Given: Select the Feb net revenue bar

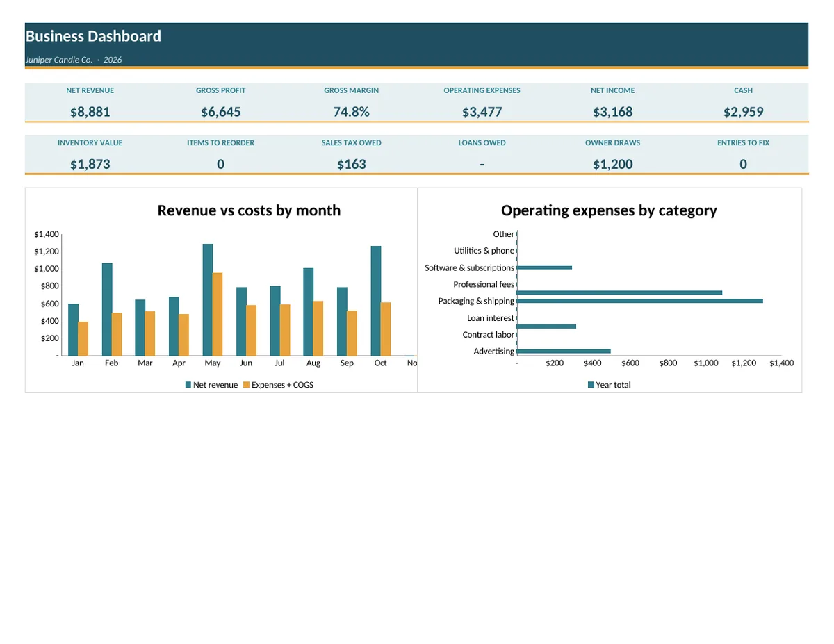Looking at the screenshot, I should (107, 309).
